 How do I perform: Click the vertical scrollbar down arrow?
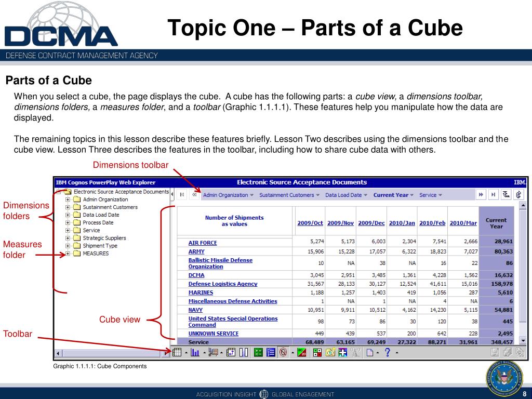pos(523,341)
